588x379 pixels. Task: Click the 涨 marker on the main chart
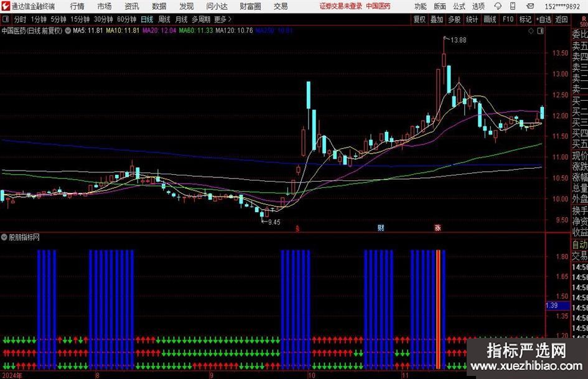pyautogui.click(x=437, y=228)
